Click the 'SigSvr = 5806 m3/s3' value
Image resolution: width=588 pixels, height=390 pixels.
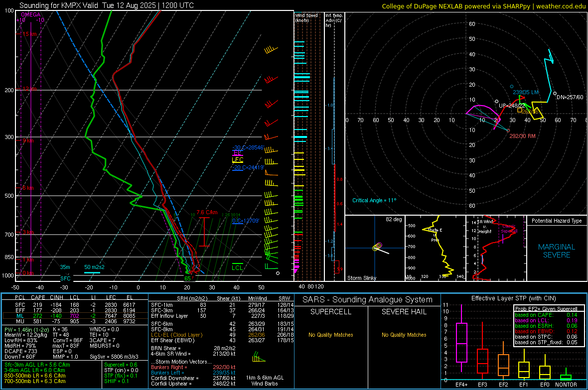pyautogui.click(x=114, y=357)
